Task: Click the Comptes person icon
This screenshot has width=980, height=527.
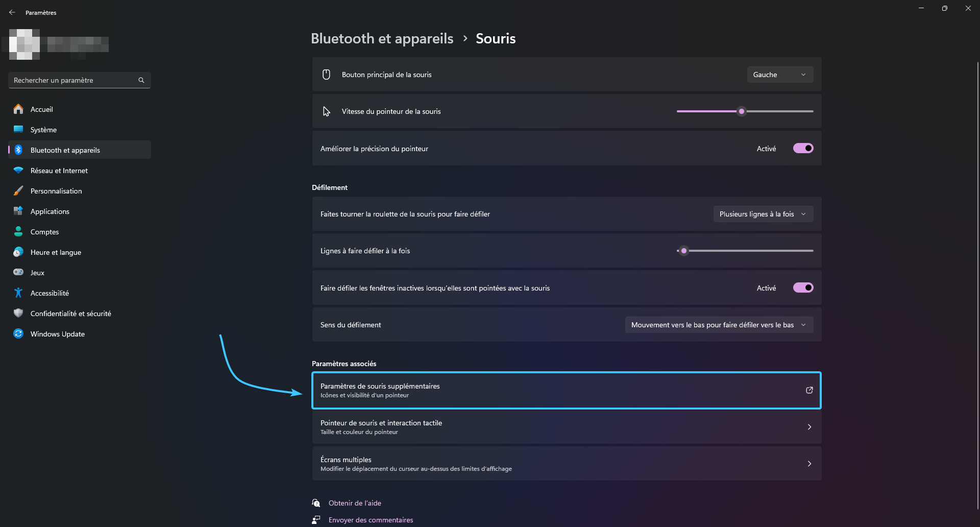Action: tap(18, 231)
